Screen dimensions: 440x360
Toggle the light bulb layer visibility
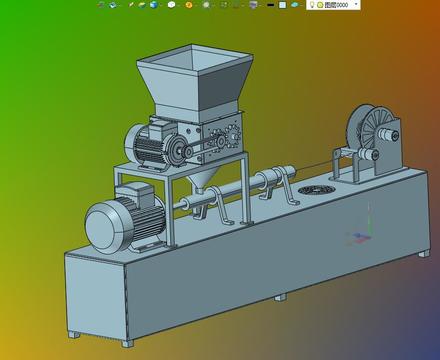[x=312, y=5]
